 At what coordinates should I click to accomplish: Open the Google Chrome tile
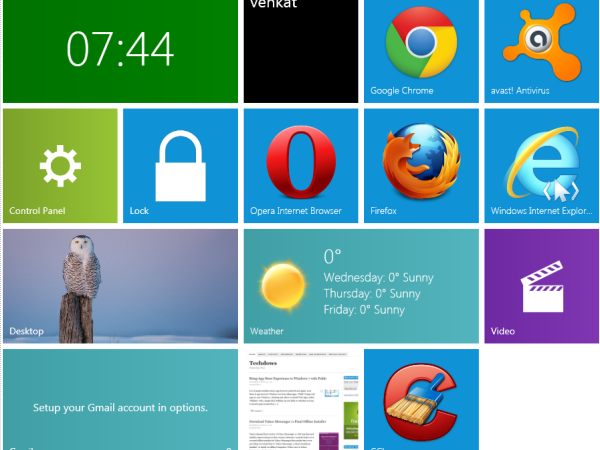click(x=420, y=51)
